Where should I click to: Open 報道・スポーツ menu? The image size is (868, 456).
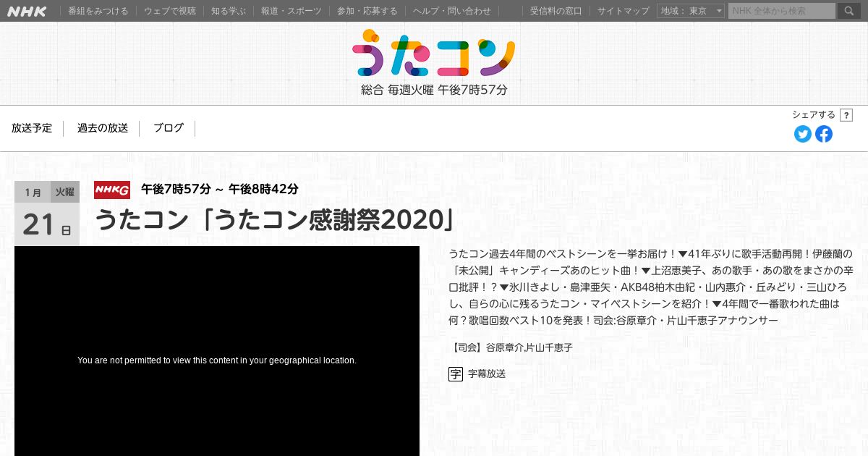coord(292,11)
